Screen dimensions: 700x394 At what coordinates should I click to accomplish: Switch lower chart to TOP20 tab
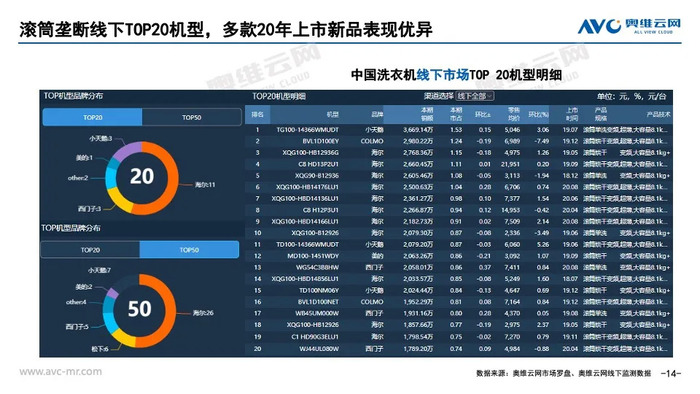pyautogui.click(x=90, y=250)
